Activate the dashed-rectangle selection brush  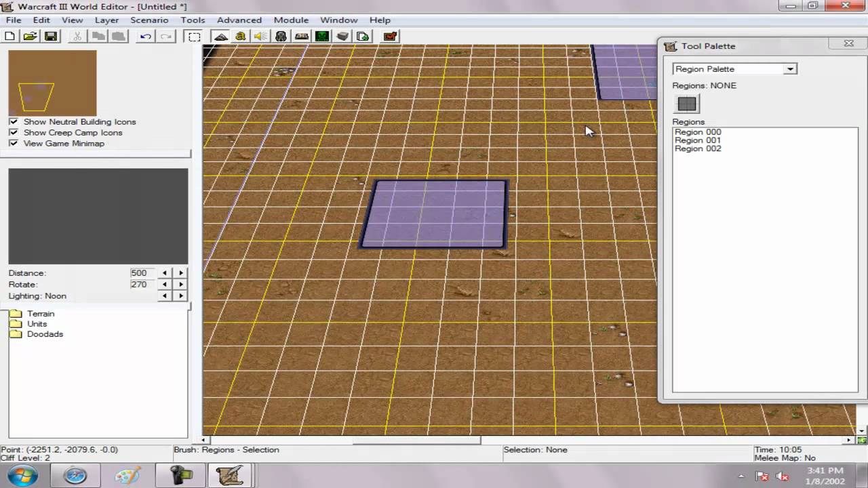pyautogui.click(x=195, y=37)
